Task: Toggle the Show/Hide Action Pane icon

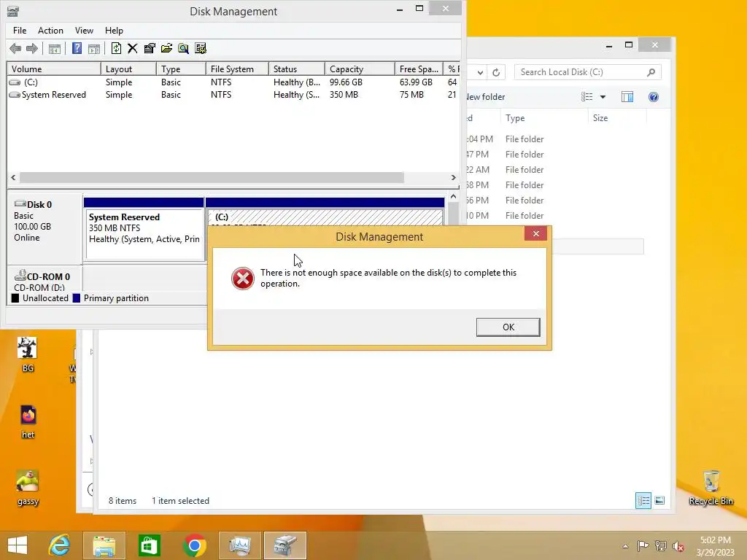Action: pos(94,48)
